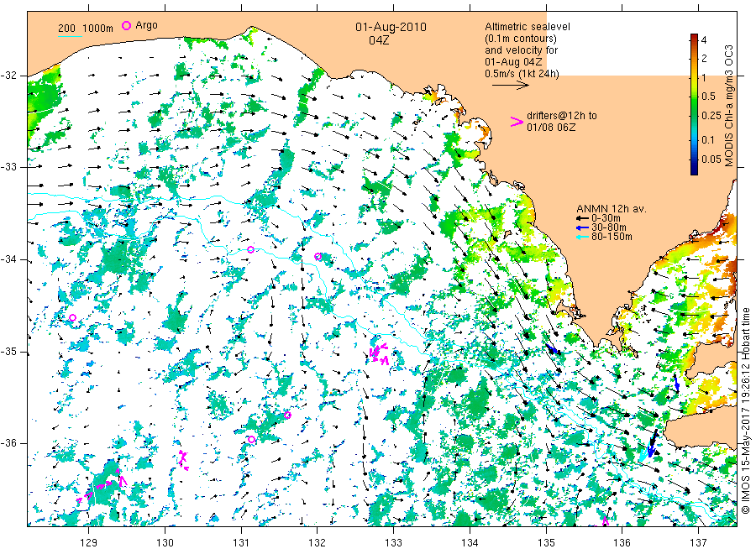Click the '04Z' time label under the date
756x554 pixels.
[x=379, y=40]
